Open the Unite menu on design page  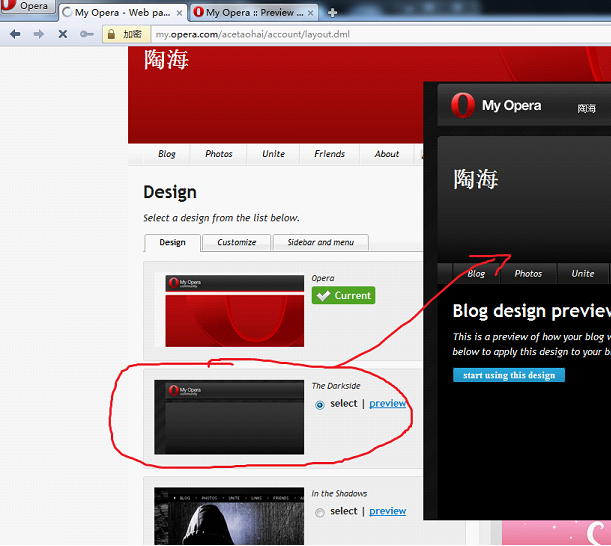(x=274, y=154)
